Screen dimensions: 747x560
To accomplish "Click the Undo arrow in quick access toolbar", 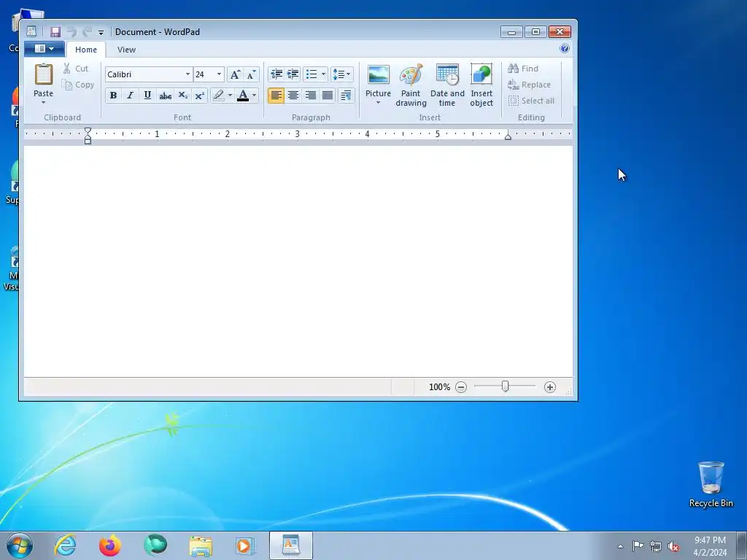I will (x=71, y=32).
